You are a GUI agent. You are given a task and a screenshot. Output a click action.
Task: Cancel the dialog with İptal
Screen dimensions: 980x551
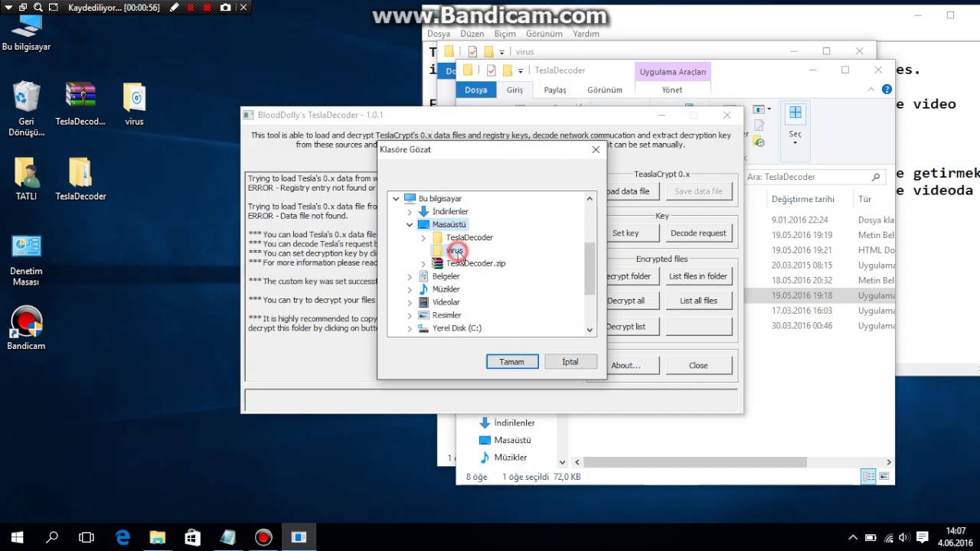tap(570, 361)
